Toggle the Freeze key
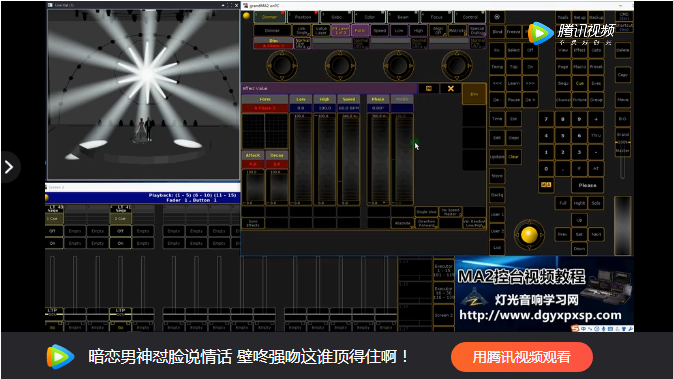The width and height of the screenshot is (673, 379). [513, 32]
